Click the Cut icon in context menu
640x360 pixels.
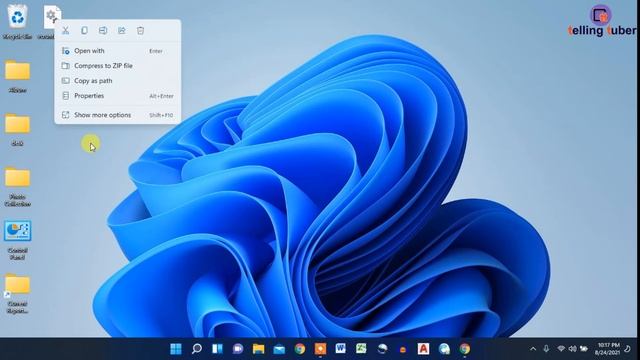click(x=65, y=31)
